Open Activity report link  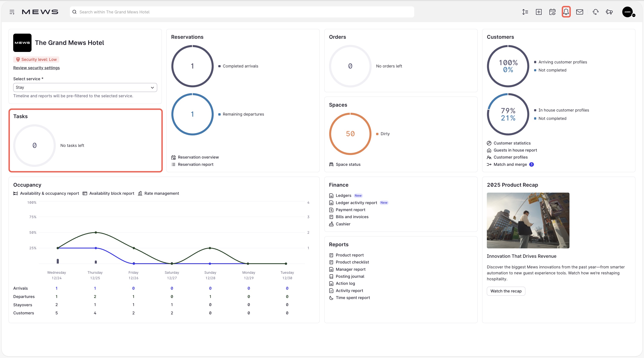[x=349, y=291]
